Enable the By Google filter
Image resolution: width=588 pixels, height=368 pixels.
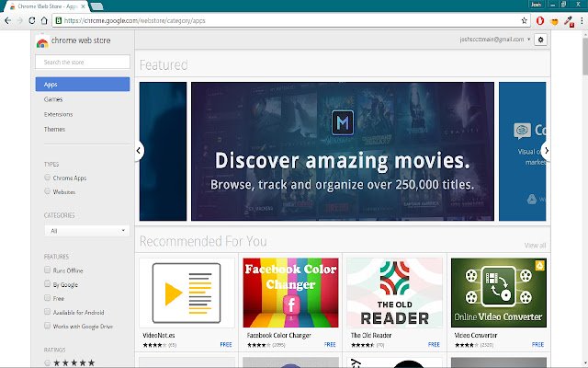click(47, 284)
